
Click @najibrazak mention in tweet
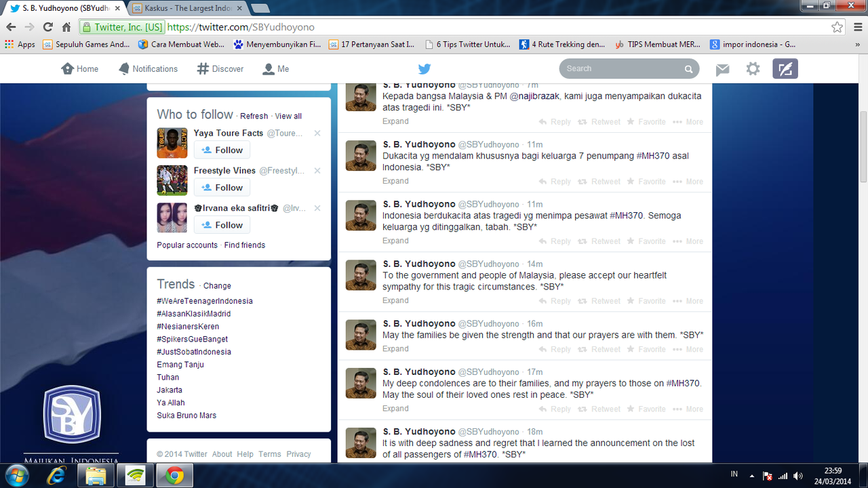click(534, 96)
